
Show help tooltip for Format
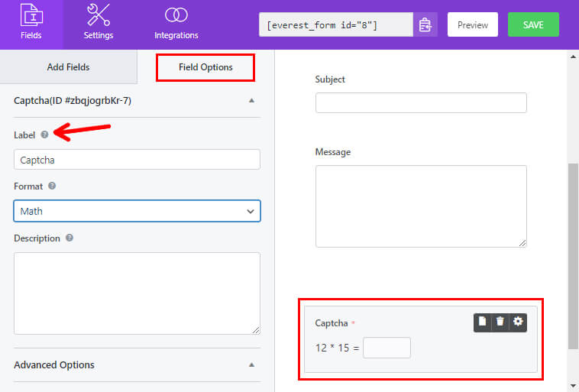point(52,186)
